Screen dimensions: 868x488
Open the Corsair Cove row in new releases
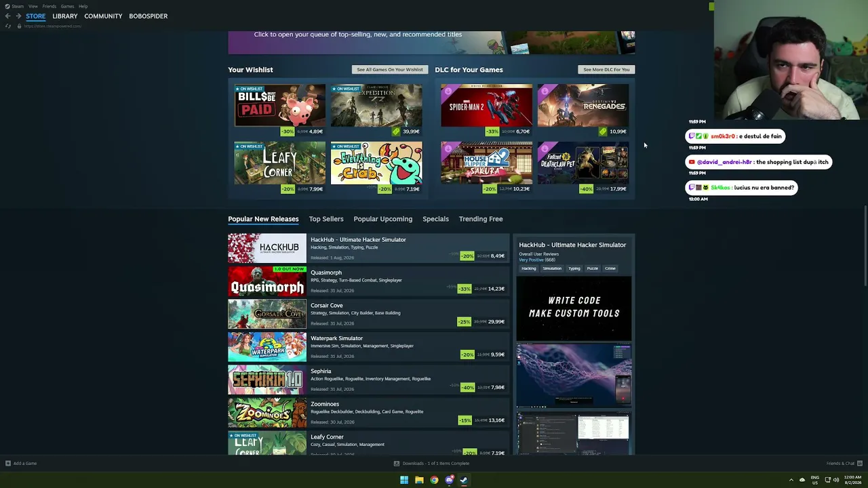(368, 314)
